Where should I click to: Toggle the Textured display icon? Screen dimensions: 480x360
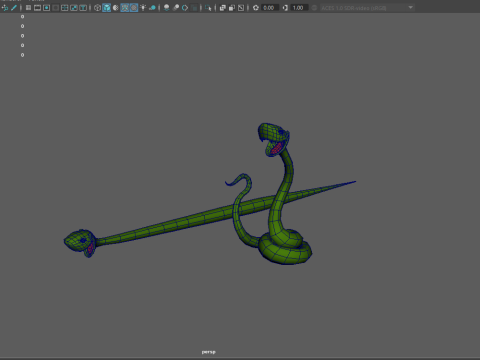134,8
